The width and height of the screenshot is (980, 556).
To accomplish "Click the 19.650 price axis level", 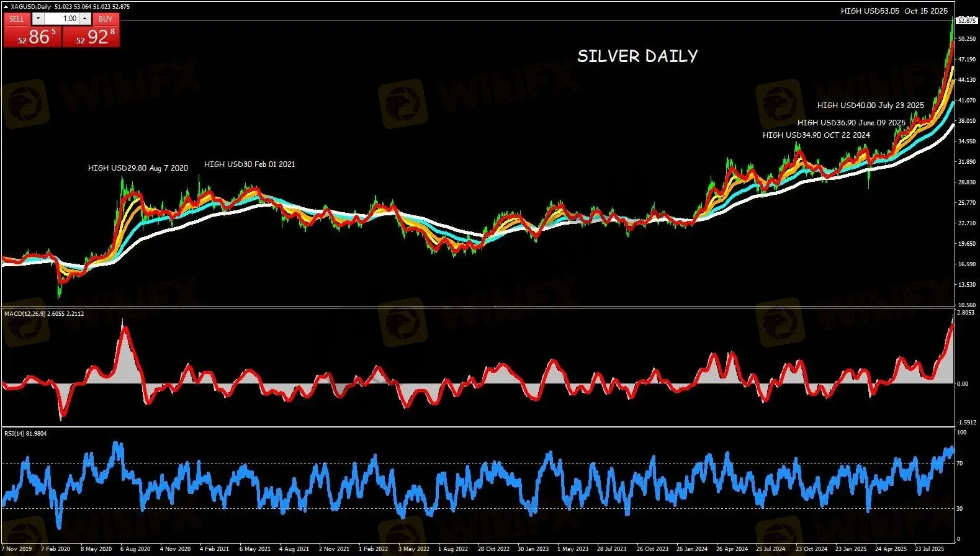I will click(967, 244).
